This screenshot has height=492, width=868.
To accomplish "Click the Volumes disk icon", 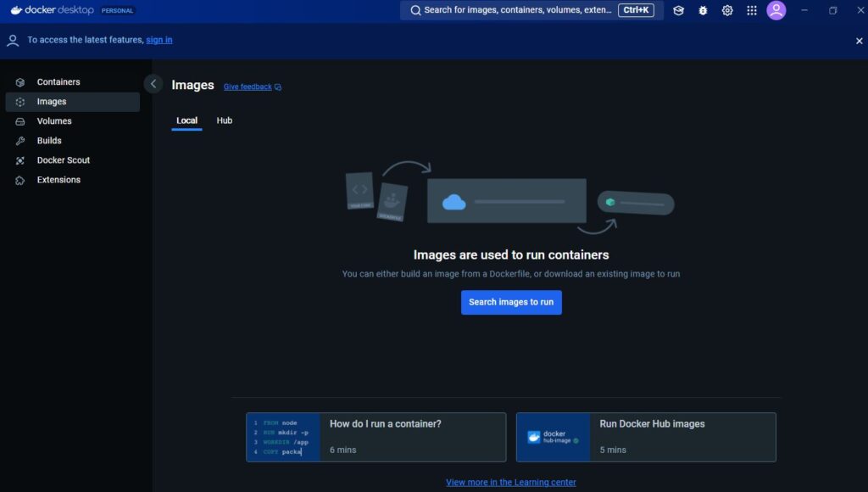I will [20, 121].
